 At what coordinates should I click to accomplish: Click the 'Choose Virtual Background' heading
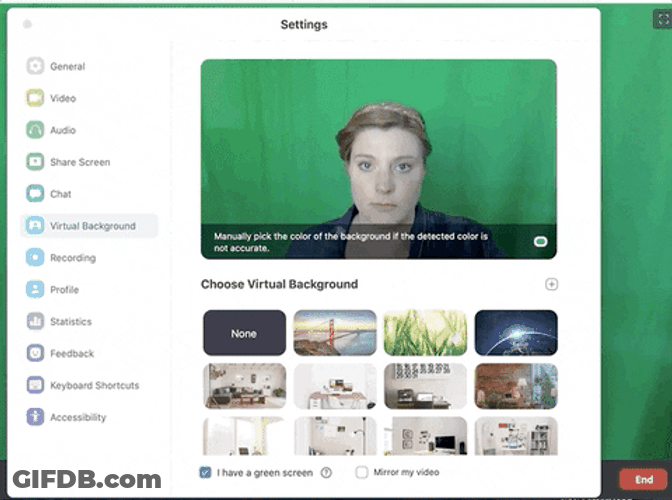[x=279, y=284]
